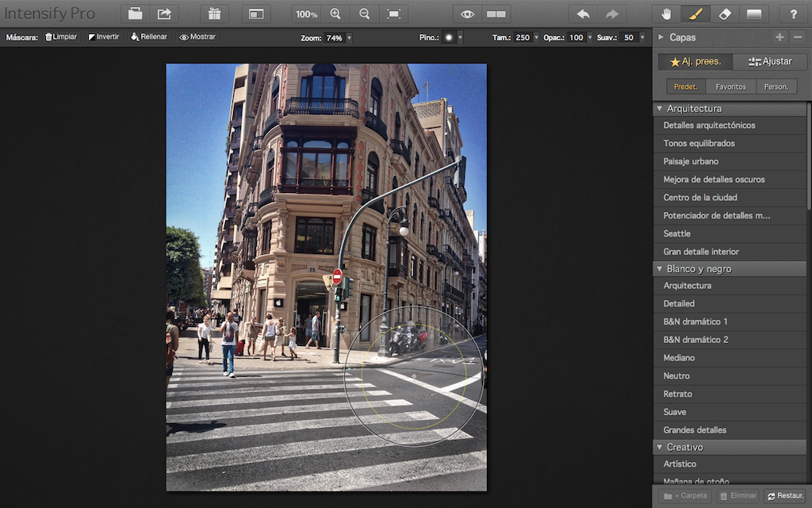
Task: Open the brush size Tam. dropdown
Action: click(x=537, y=37)
